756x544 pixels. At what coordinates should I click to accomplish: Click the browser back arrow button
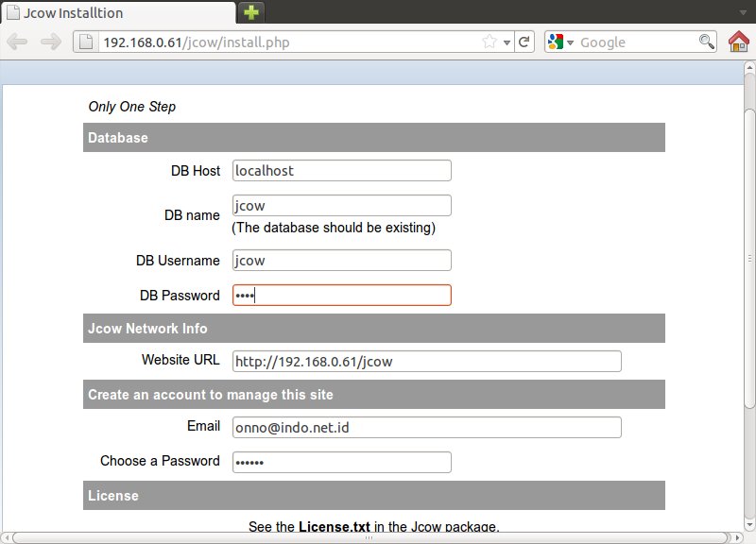tap(19, 42)
